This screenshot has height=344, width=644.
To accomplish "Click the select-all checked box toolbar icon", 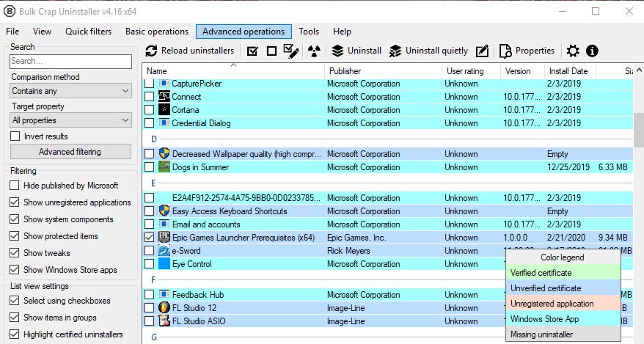I will point(252,51).
